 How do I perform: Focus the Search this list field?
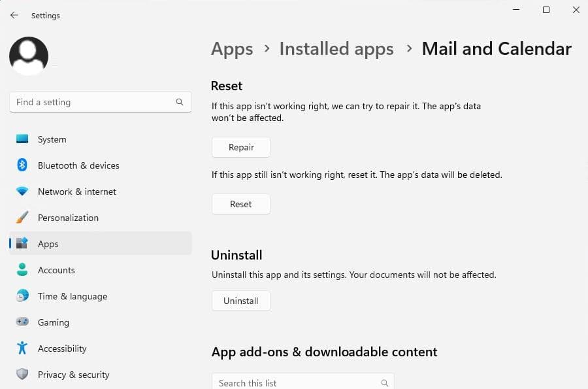303,382
